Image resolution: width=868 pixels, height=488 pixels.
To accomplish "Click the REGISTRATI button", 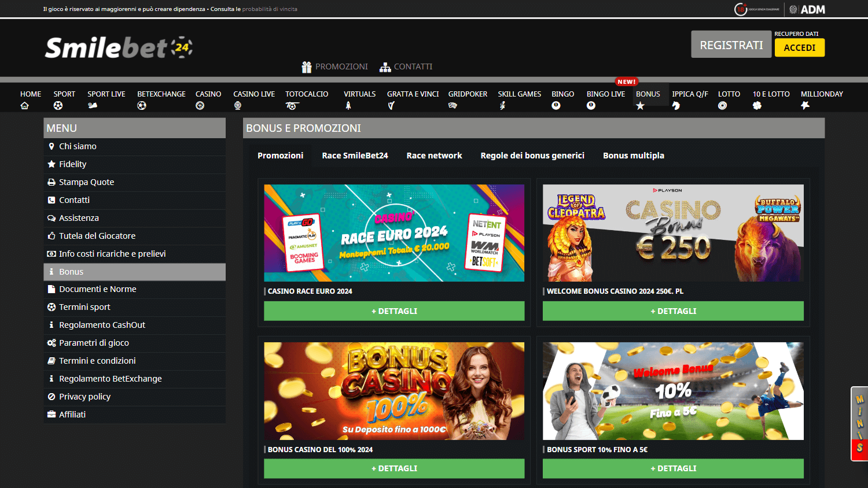I will 731,45.
